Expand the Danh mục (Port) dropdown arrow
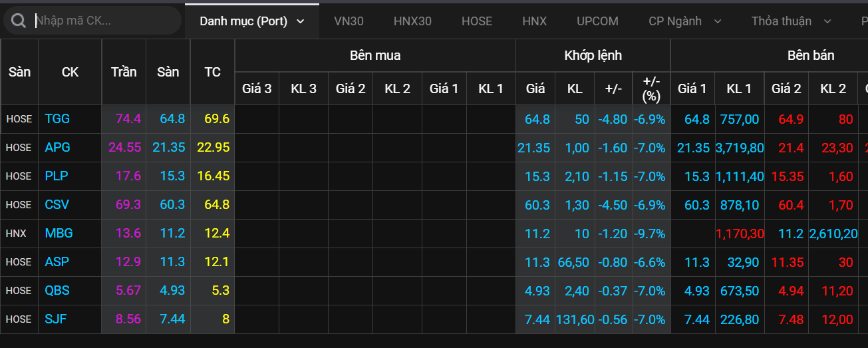 click(x=301, y=21)
